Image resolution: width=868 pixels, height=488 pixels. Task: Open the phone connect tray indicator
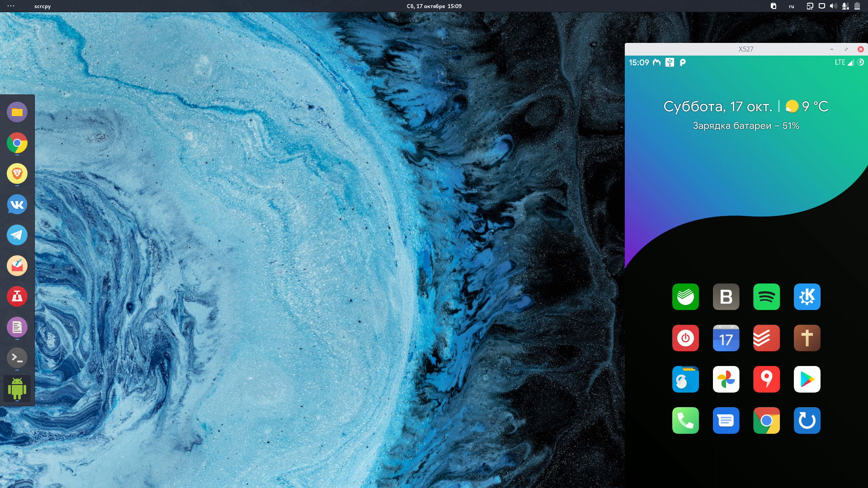810,6
